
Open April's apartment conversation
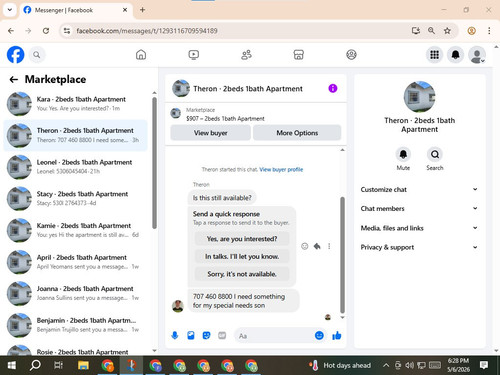pyautogui.click(x=76, y=262)
